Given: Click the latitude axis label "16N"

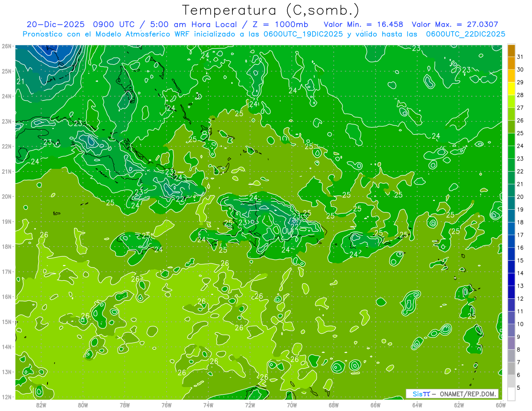Looking at the screenshot, I should (x=7, y=297).
